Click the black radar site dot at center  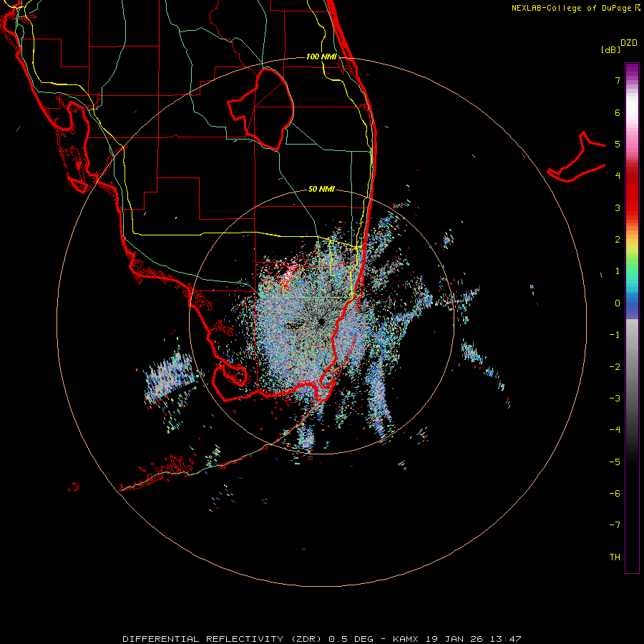pyautogui.click(x=321, y=322)
